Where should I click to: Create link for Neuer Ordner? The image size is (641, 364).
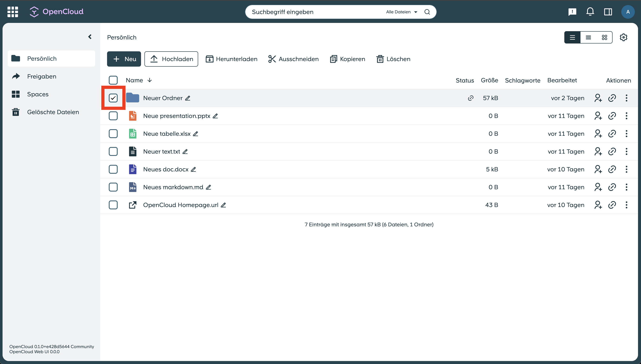point(612,98)
